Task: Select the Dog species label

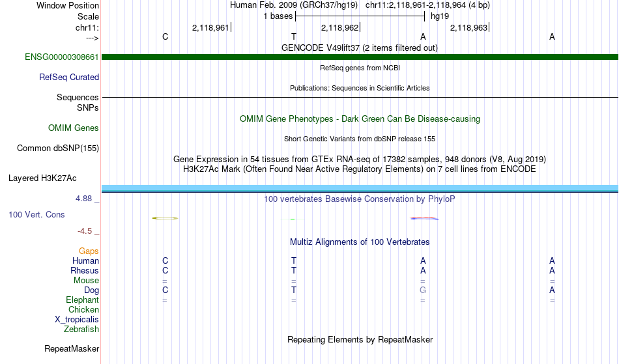Action: pyautogui.click(x=92, y=290)
